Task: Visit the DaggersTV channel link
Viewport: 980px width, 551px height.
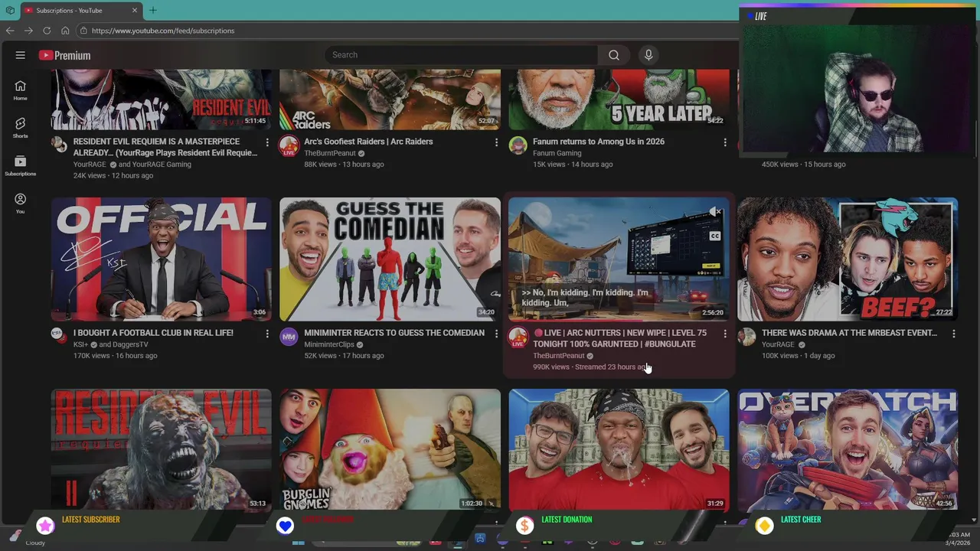Action: [129, 344]
